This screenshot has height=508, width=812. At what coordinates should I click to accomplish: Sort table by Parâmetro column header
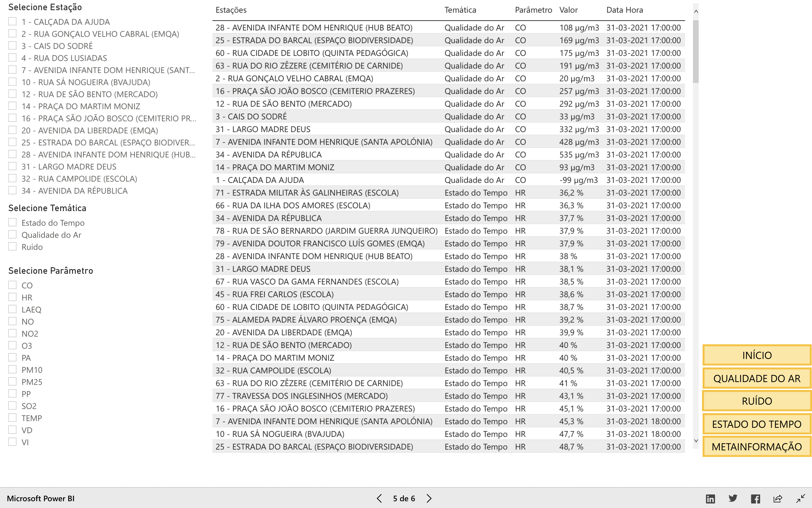[x=533, y=10]
